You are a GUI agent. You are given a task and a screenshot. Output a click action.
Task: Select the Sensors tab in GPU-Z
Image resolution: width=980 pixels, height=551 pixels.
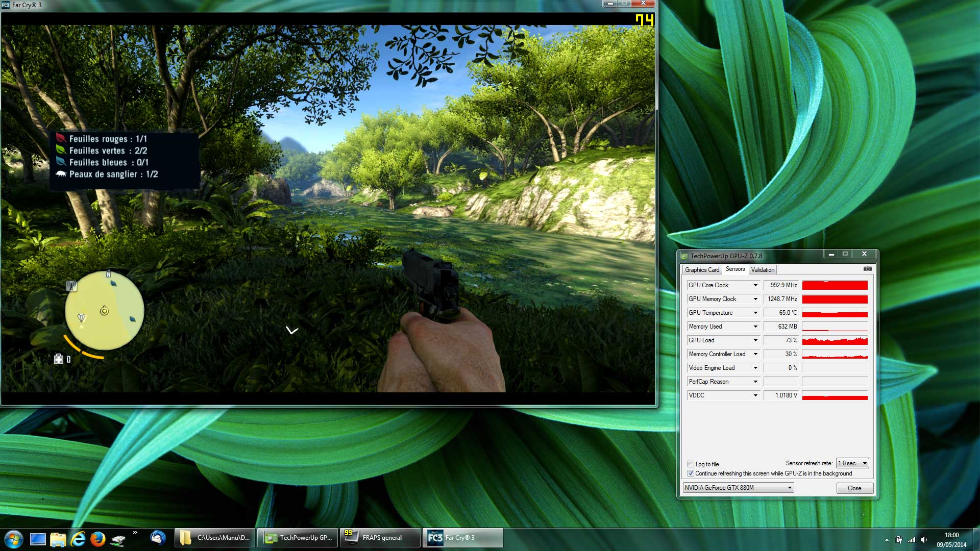pos(735,269)
